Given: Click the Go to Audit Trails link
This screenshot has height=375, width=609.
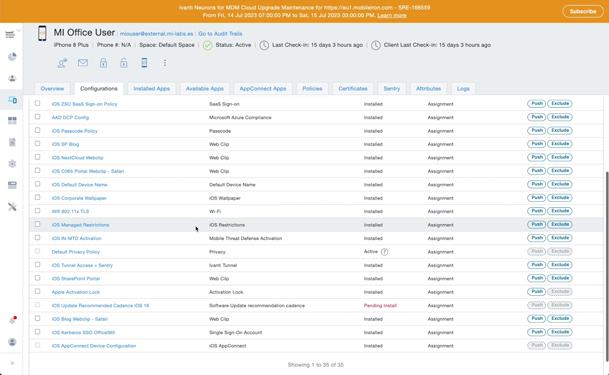Looking at the screenshot, I should [x=220, y=34].
